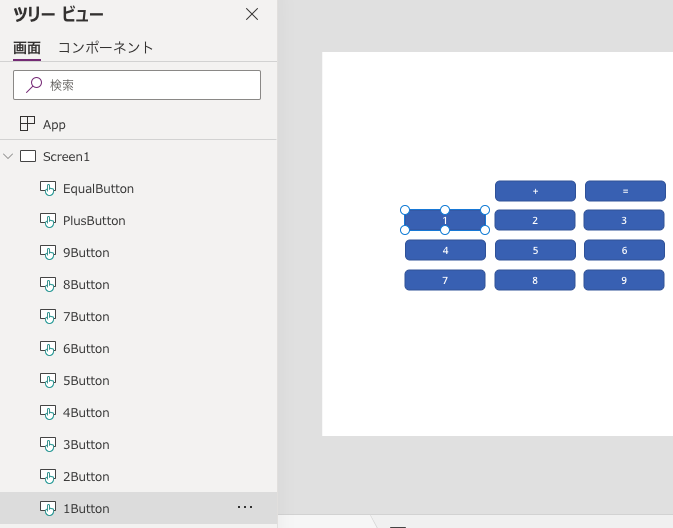Click the Screen1 screen icon
Image resolution: width=673 pixels, height=528 pixels.
point(28,156)
